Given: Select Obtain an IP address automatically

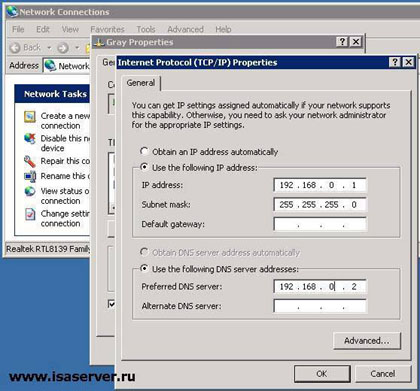Looking at the screenshot, I should pos(144,151).
